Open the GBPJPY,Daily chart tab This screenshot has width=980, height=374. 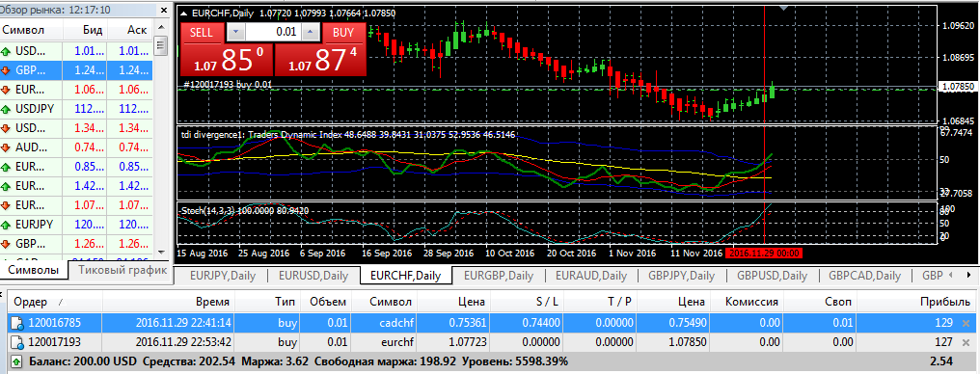[x=681, y=276]
